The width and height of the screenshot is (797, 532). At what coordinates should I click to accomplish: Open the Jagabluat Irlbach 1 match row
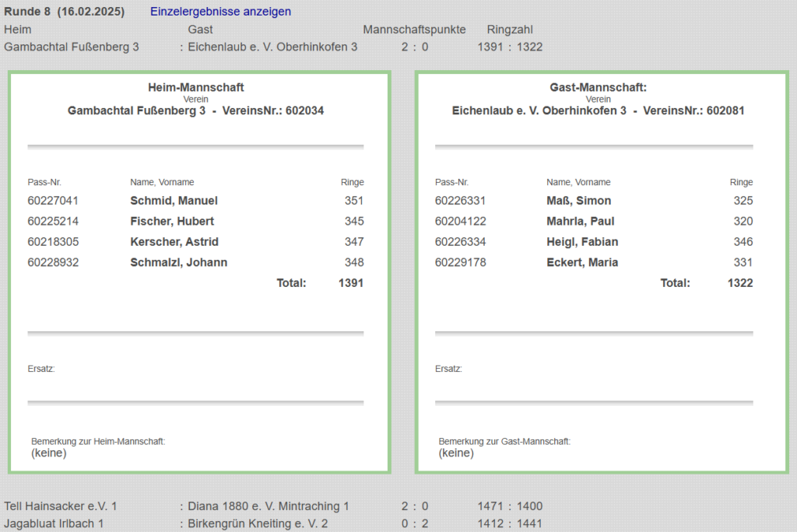[54, 523]
